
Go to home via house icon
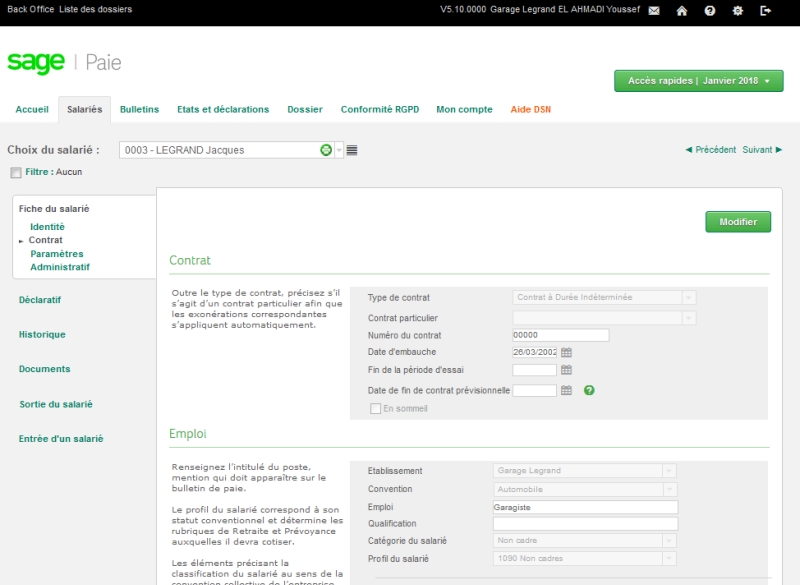682,10
